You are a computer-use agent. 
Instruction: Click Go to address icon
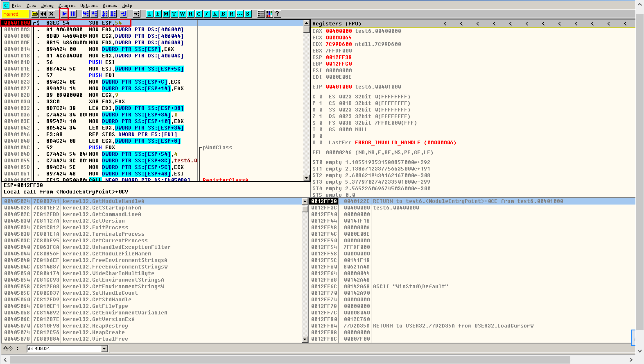pyautogui.click(x=137, y=14)
